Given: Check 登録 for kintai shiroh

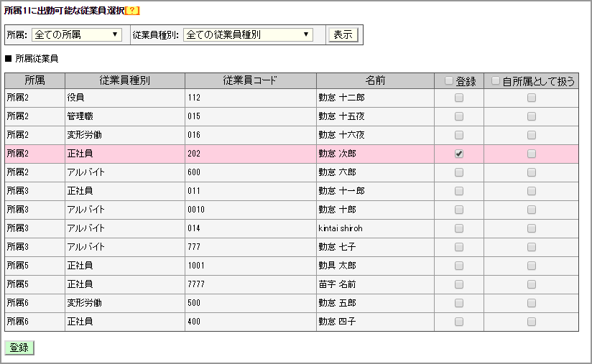Looking at the screenshot, I should coord(459,228).
